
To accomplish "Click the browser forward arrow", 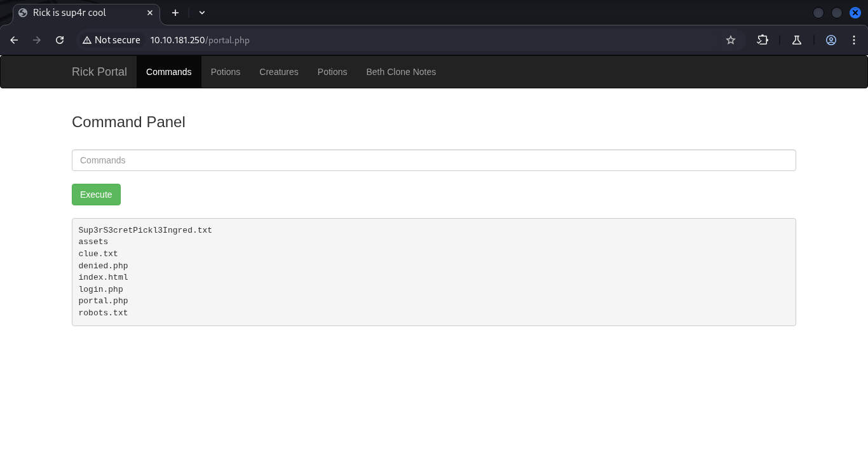I will (37, 40).
